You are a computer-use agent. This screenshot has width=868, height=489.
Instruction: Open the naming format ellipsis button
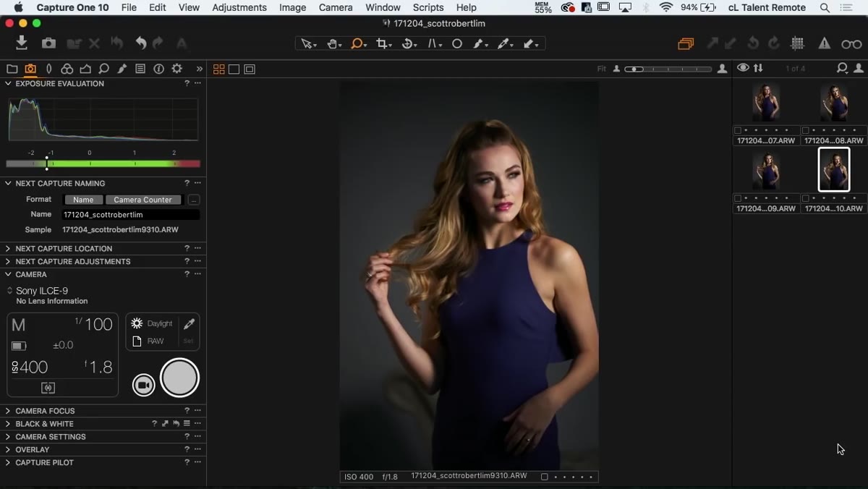[193, 200]
